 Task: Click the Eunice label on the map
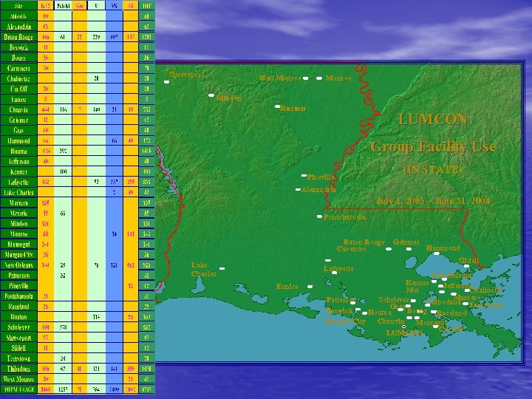(287, 287)
